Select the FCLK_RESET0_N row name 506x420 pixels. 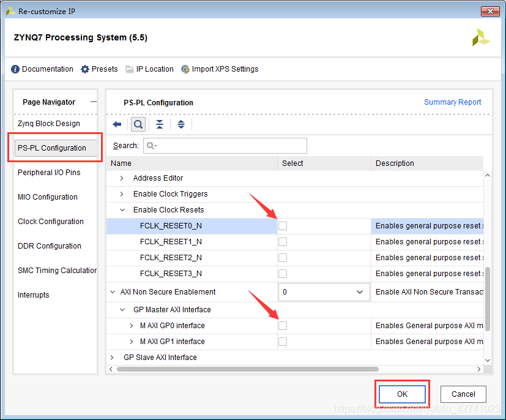click(x=171, y=226)
